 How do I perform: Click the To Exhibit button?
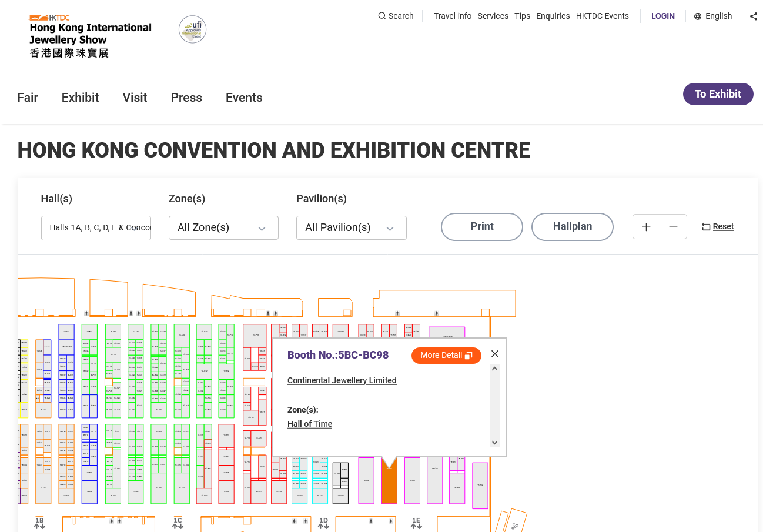718,94
